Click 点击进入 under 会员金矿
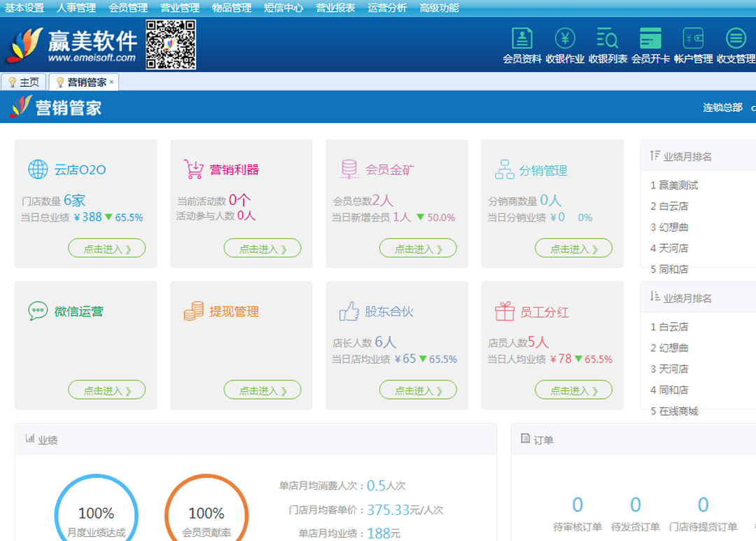 pyautogui.click(x=418, y=248)
